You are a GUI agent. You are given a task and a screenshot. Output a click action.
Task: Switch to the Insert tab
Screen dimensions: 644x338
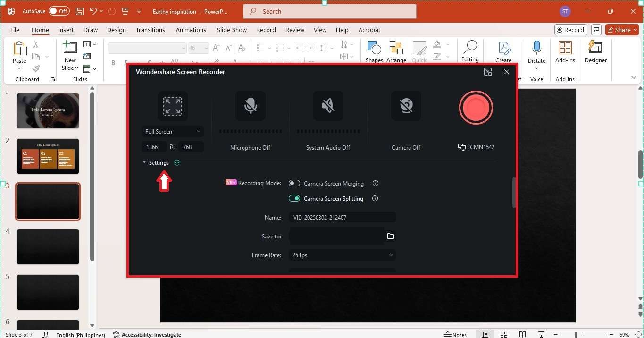coord(66,30)
